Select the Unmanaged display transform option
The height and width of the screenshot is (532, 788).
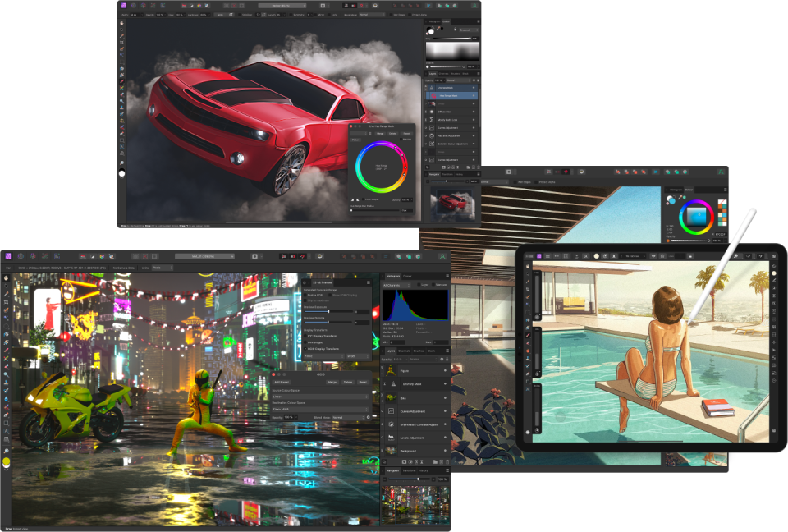point(305,343)
